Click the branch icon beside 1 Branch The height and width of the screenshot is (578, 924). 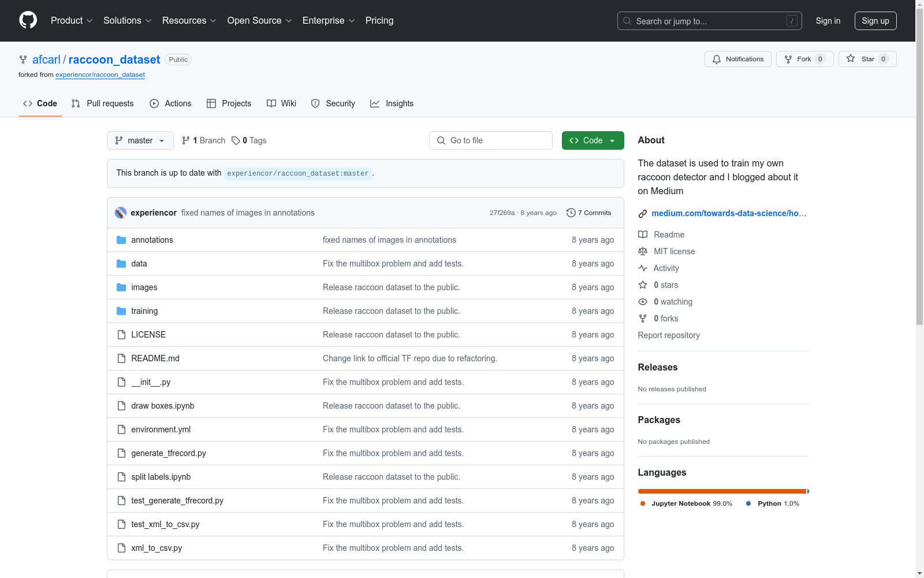pyautogui.click(x=186, y=140)
